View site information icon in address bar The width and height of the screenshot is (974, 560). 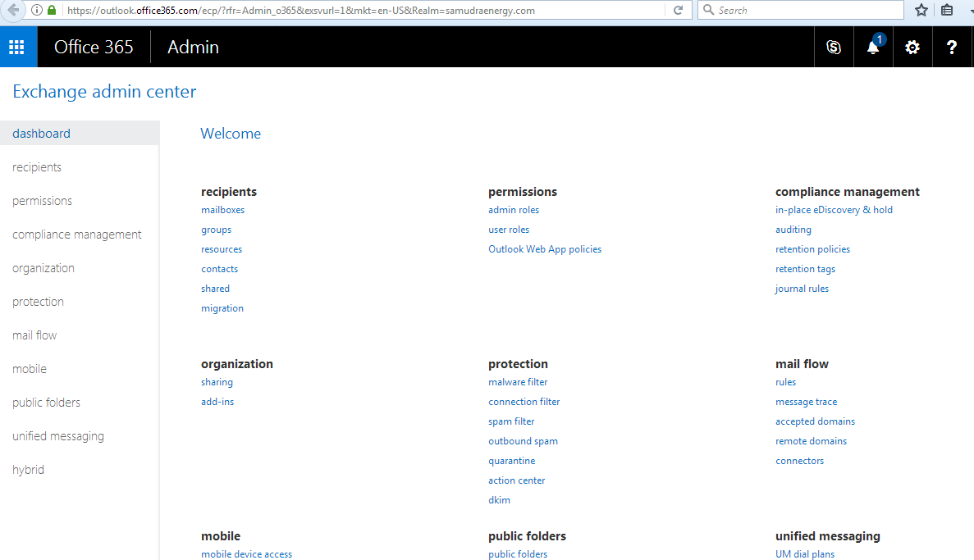tap(37, 11)
